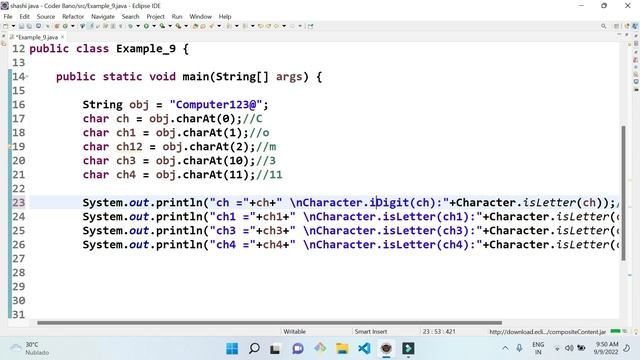Viewport: 640px width, 360px height.
Task: Open File Explorer from the taskbar
Action: click(342, 349)
